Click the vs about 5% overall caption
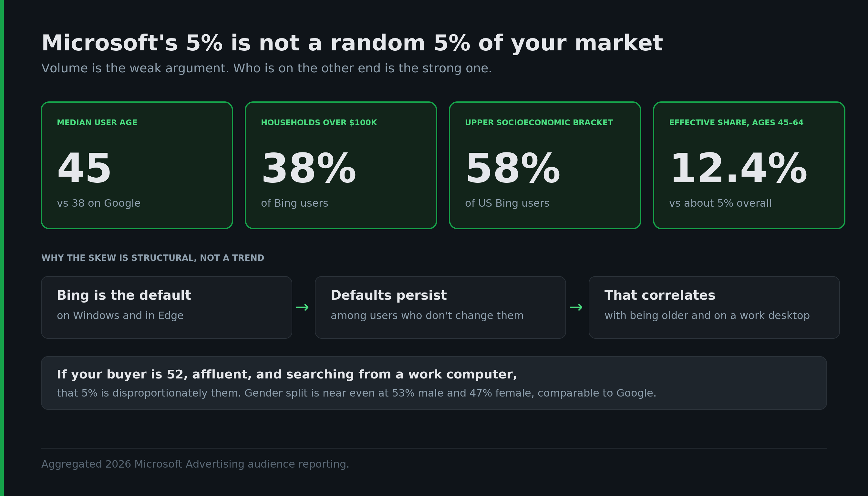 (720, 203)
